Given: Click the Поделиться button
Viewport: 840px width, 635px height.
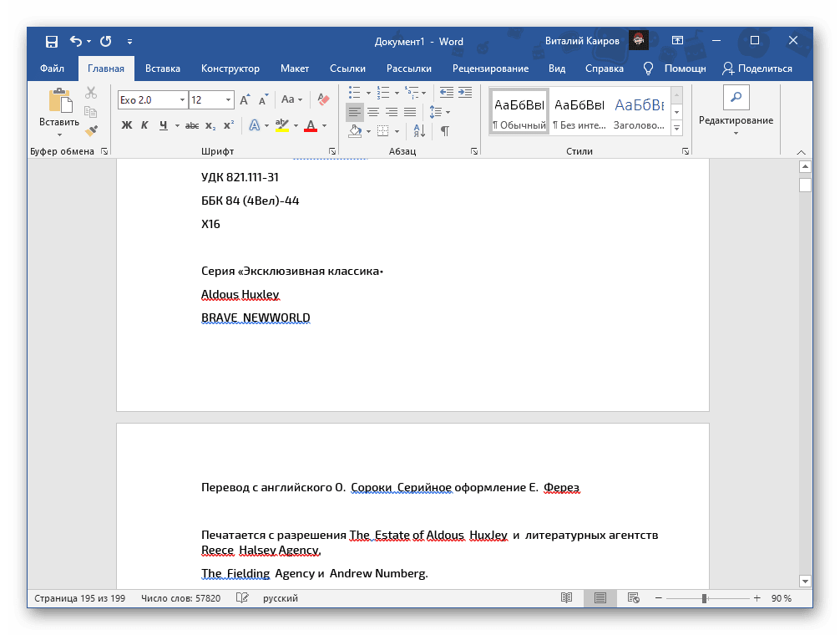Looking at the screenshot, I should [x=757, y=69].
